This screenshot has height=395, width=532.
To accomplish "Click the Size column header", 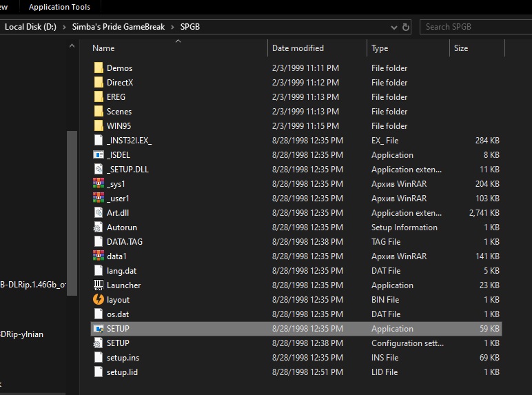I will [461, 48].
